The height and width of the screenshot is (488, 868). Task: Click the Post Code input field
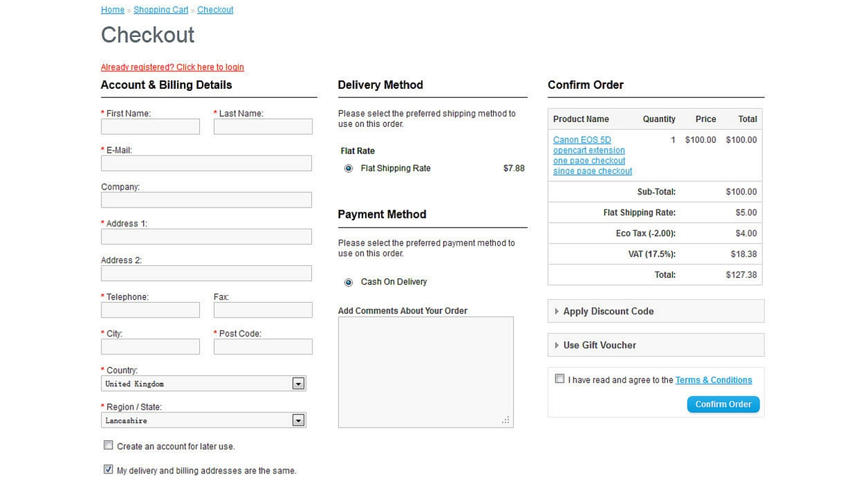[x=262, y=346]
